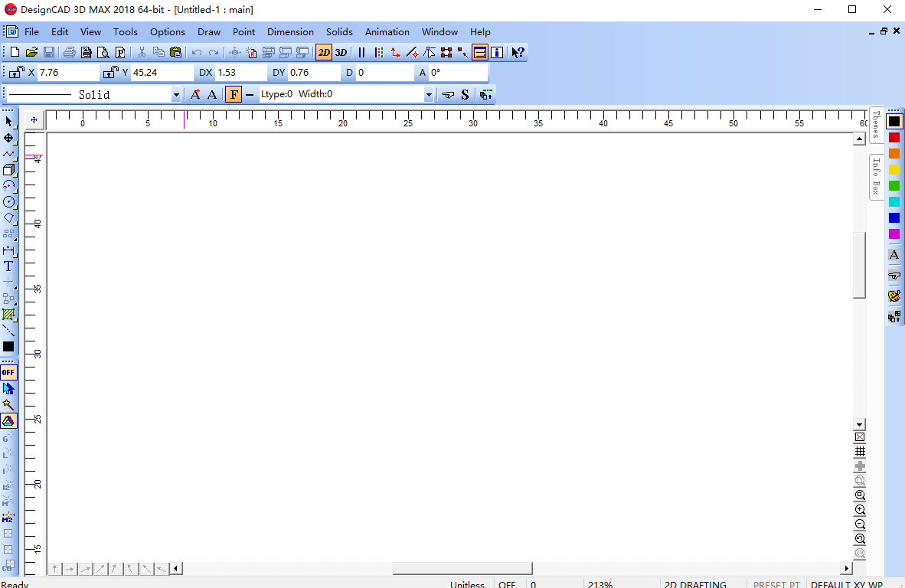This screenshot has height=588, width=905.
Task: Select the Hatch fill tool
Action: tap(8, 315)
